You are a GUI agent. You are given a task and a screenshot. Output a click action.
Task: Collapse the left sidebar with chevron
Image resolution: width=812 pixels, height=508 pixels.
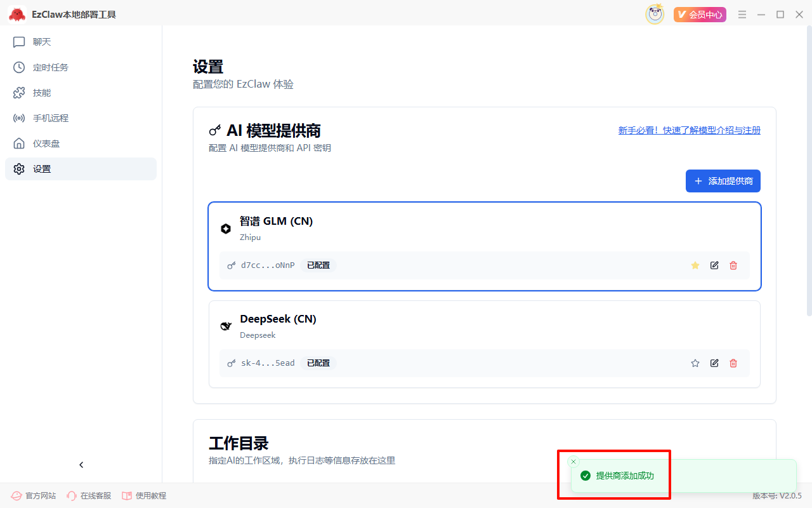(x=81, y=465)
